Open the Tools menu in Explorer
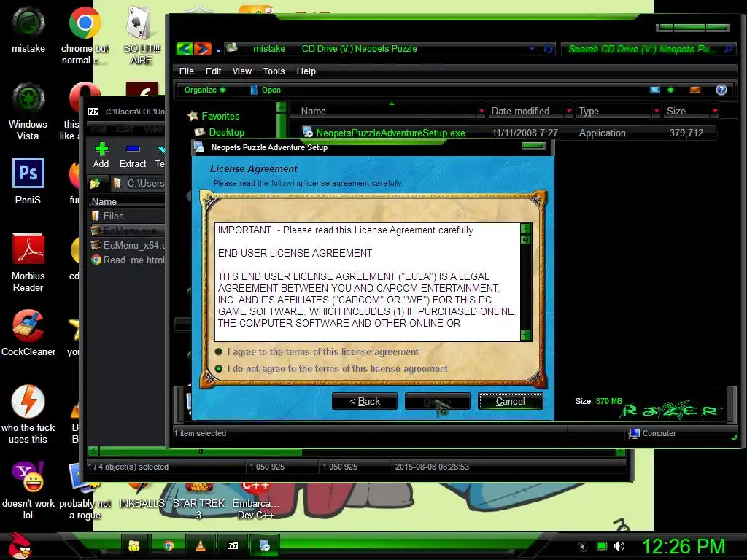747x560 pixels. 274,71
